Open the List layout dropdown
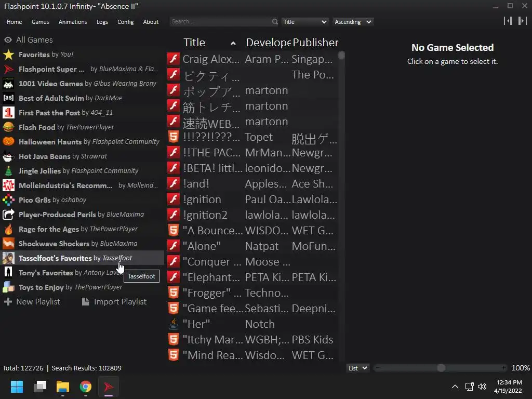Image resolution: width=532 pixels, height=399 pixels. tap(357, 368)
